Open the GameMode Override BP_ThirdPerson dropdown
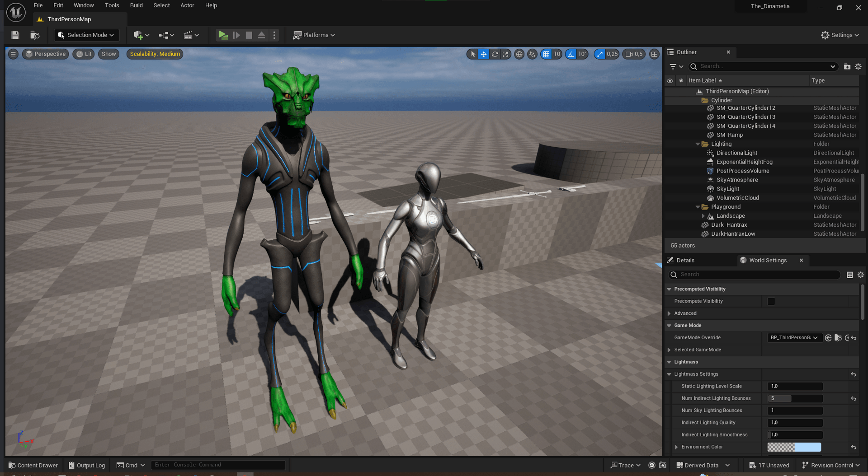Image resolution: width=868 pixels, height=476 pixels. (794, 338)
